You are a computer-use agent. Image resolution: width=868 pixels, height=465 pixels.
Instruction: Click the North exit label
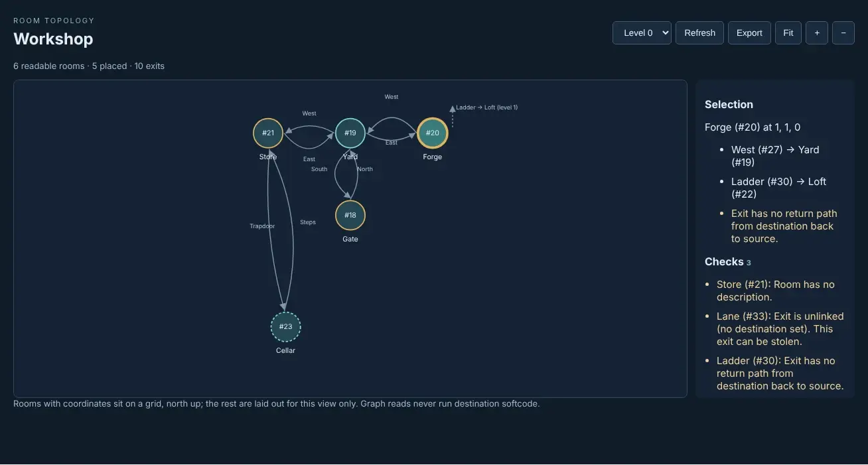pyautogui.click(x=365, y=169)
